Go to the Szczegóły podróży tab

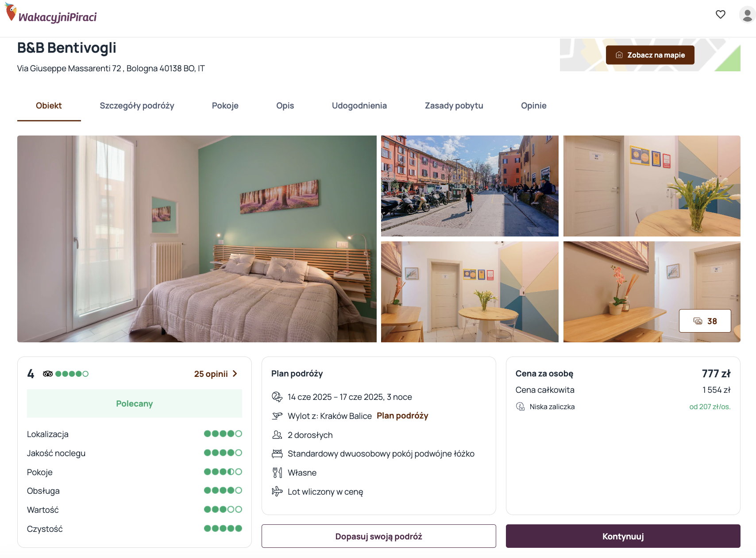point(137,106)
